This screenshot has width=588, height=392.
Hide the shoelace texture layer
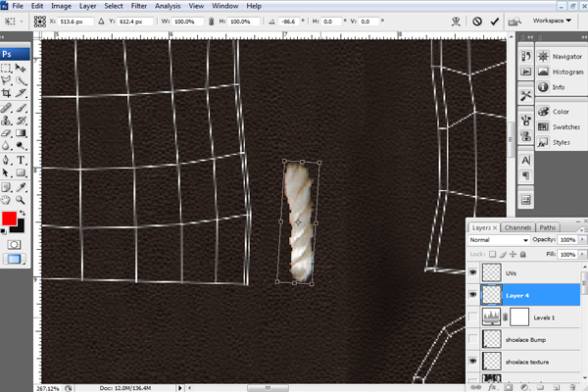(473, 361)
